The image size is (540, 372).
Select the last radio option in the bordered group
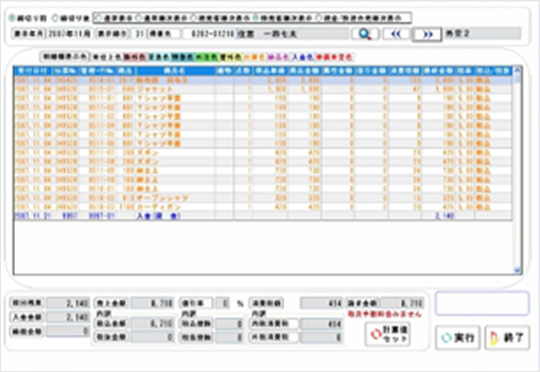319,17
